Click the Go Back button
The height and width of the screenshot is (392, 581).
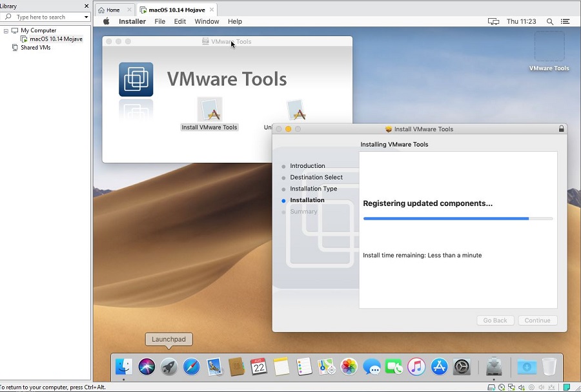click(x=495, y=320)
